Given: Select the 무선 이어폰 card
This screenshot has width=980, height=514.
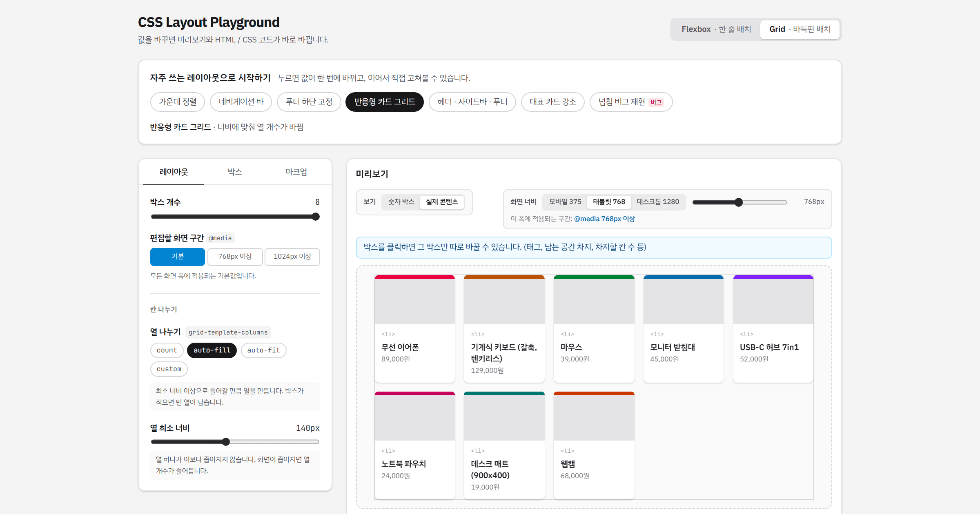Looking at the screenshot, I should point(414,329).
